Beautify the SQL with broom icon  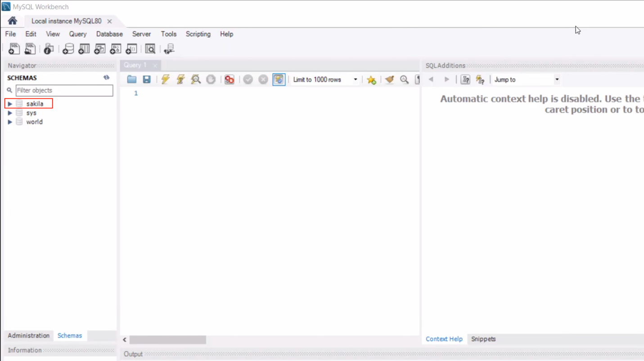389,80
